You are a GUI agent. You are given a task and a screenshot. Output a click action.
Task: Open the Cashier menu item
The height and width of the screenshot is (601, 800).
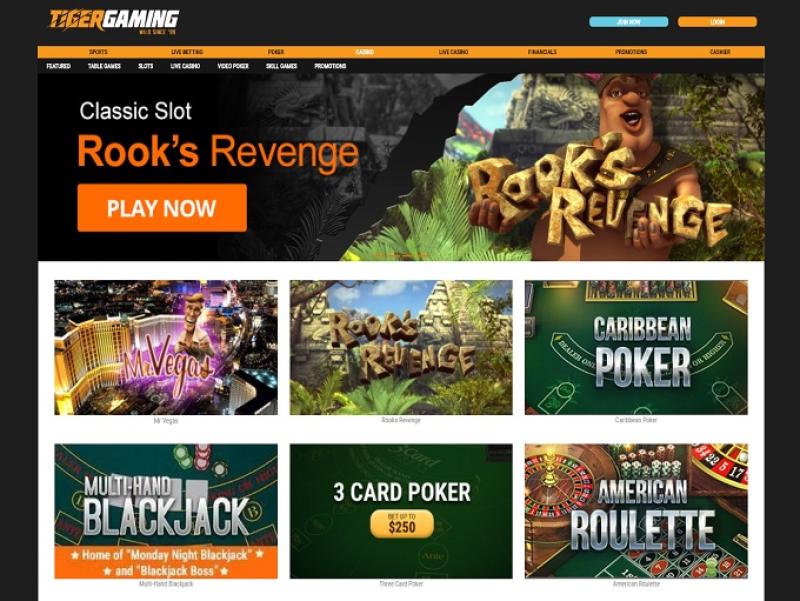coord(720,52)
